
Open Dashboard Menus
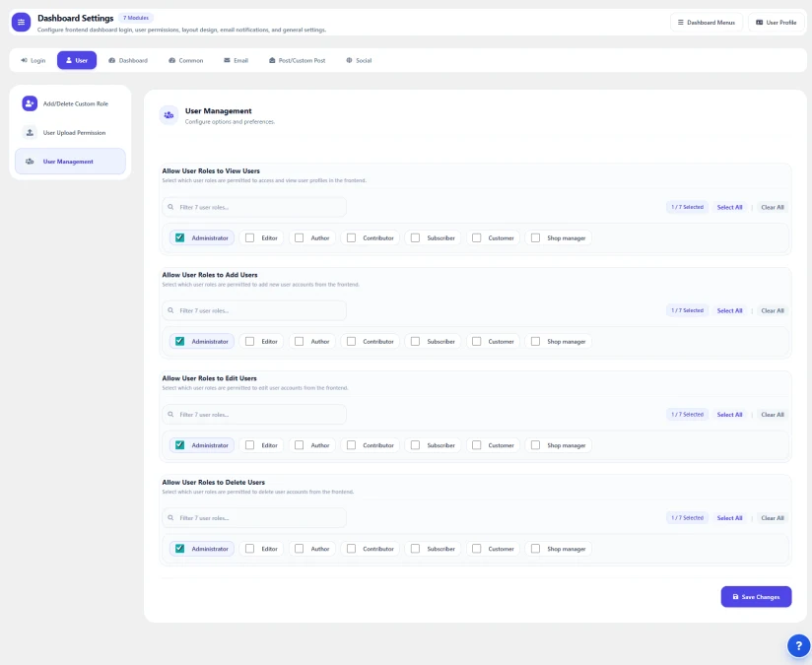pyautogui.click(x=707, y=23)
